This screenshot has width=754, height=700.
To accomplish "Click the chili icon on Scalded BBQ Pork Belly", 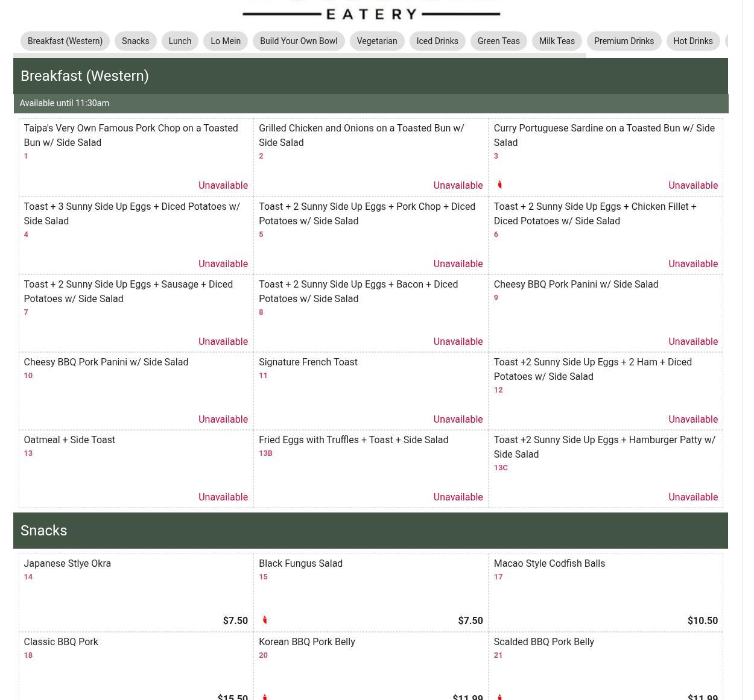I will click(x=499, y=696).
